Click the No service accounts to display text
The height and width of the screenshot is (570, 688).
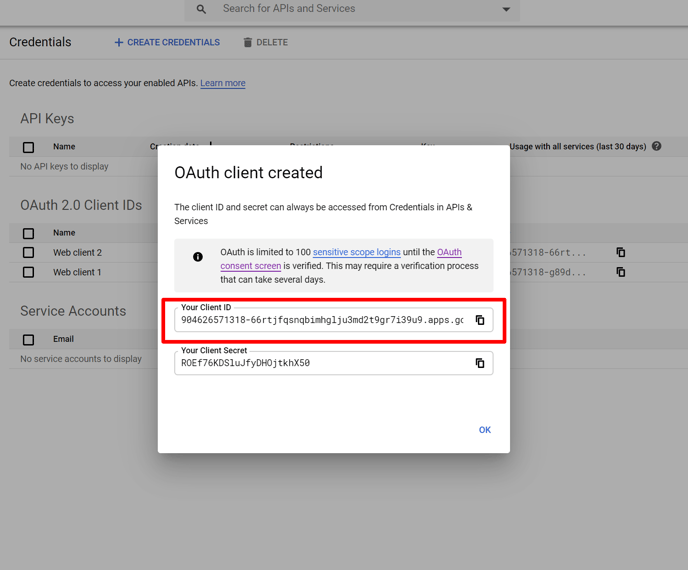pos(81,358)
